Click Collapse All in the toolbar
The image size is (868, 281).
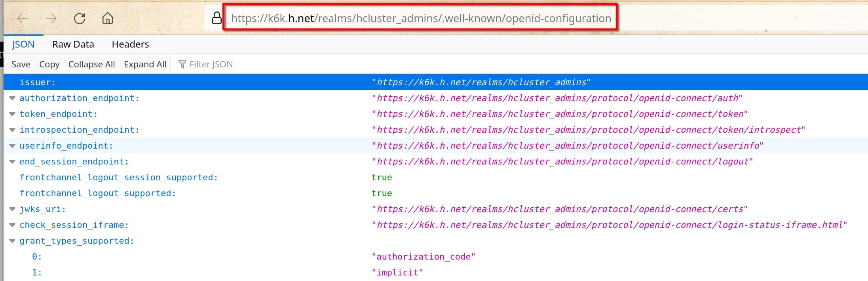[x=91, y=64]
